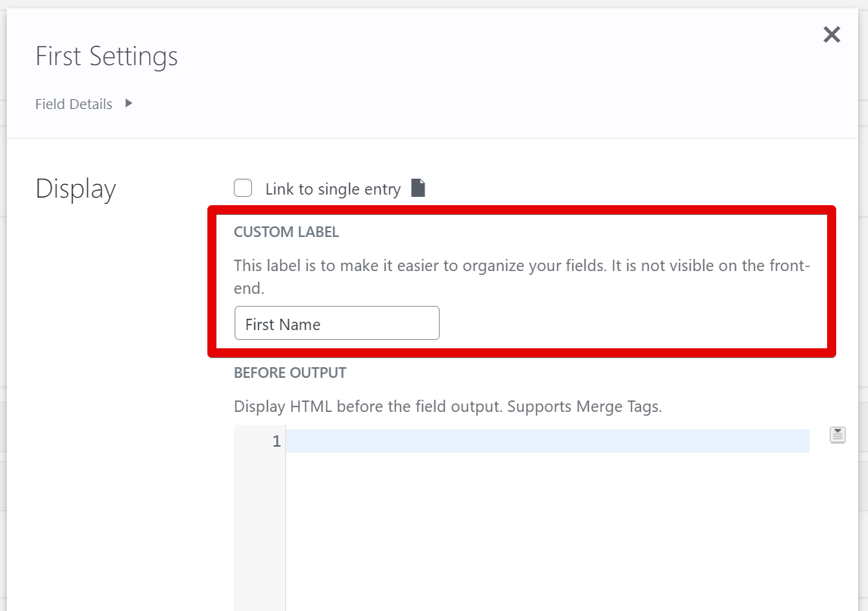Click the BEFORE OUTPUT heading
Screen dimensions: 868x611
[290, 373]
